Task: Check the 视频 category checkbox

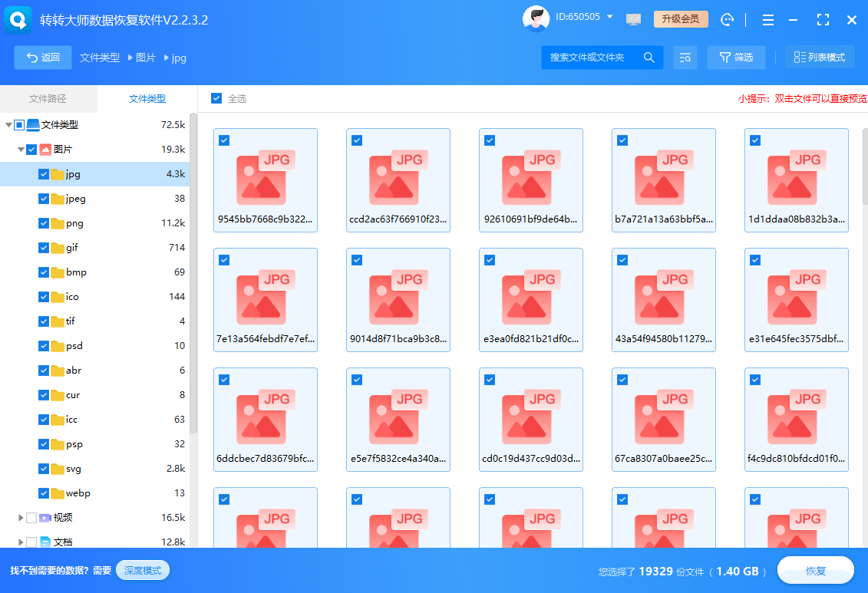Action: coord(31,518)
